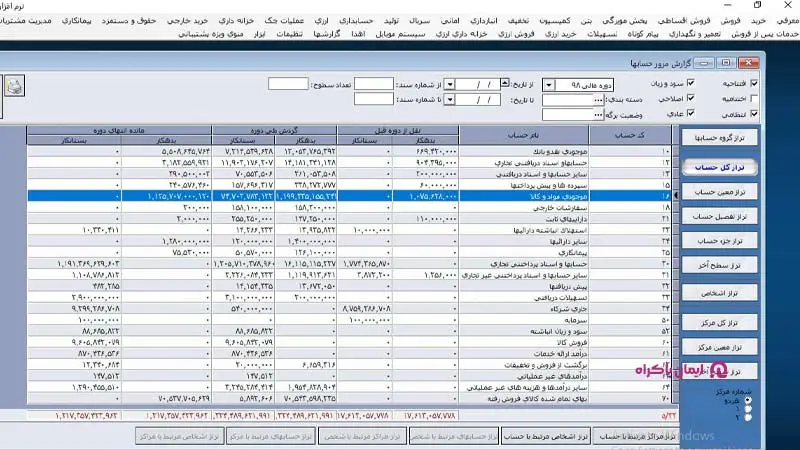
Task: Click the تراز معین حساب button
Action: (x=719, y=192)
